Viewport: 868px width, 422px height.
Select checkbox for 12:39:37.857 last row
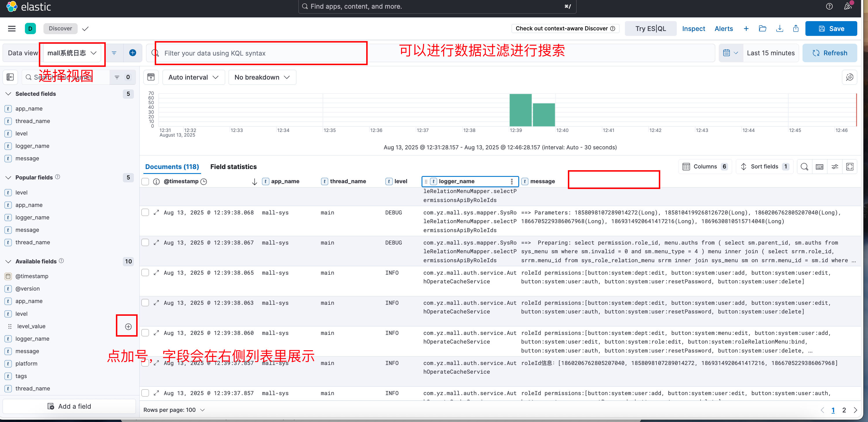coord(145,393)
